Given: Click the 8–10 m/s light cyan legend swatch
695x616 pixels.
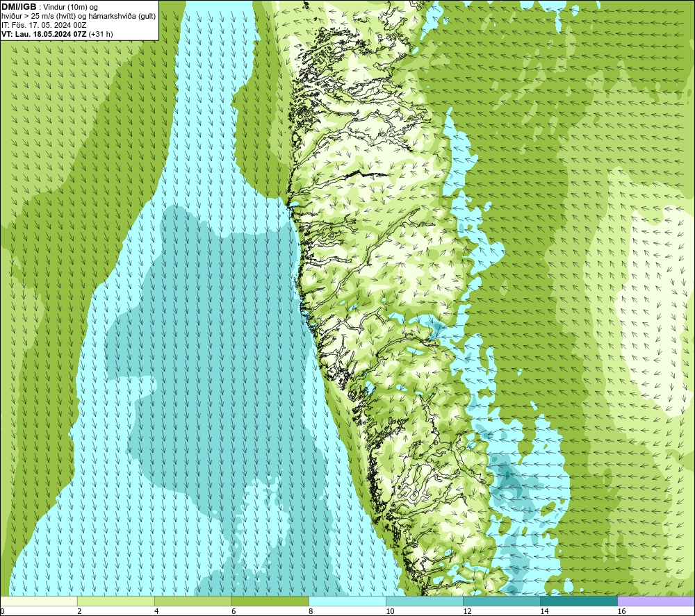Looking at the screenshot, I should [347, 601].
